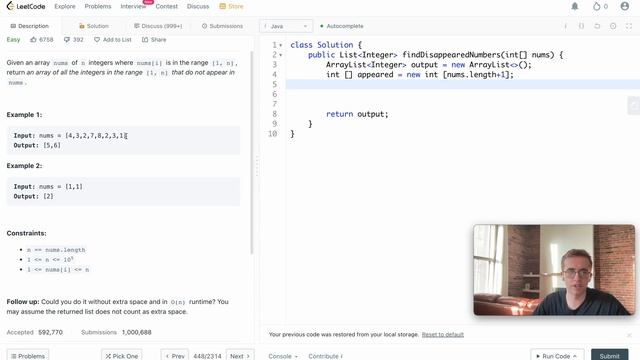Viewport: 640px width, 360px height.
Task: Open the 392 comments icon
Action: pos(67,40)
